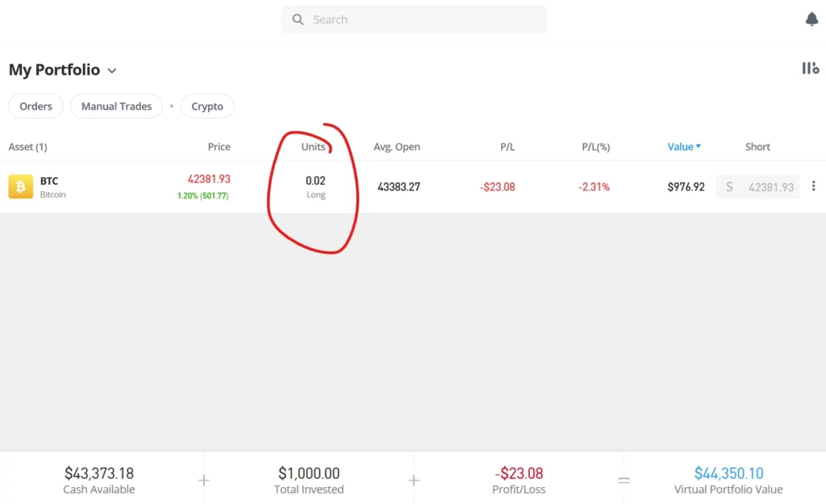The width and height of the screenshot is (826, 504).
Task: Select the Manual Trades tab
Action: 116,106
